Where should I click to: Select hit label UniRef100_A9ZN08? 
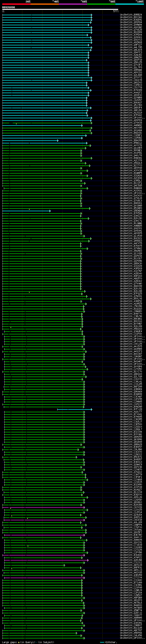coord(131,42)
